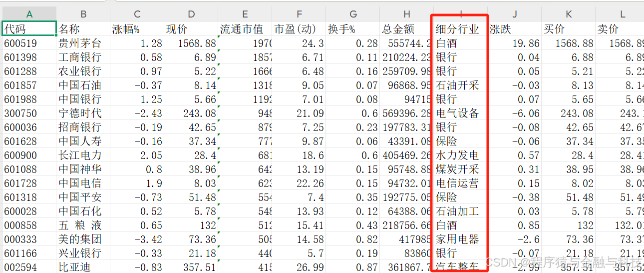Select 22.26 P/E cell of 中国电信
The height and width of the screenshot is (273, 644).
tap(299, 183)
